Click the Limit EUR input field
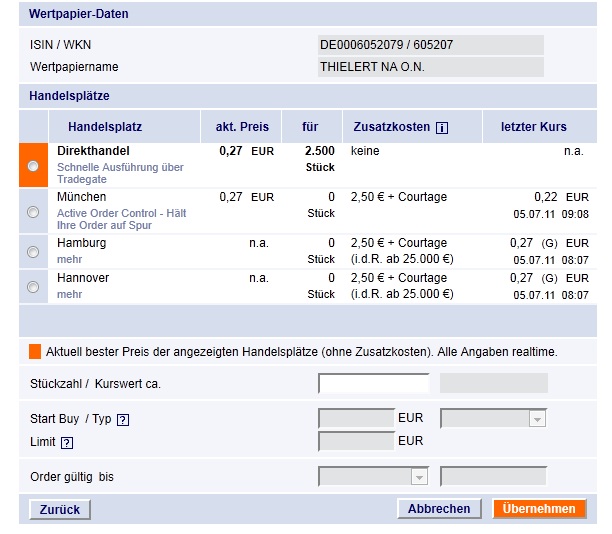Image resolution: width=612 pixels, height=534 pixels. 355,441
